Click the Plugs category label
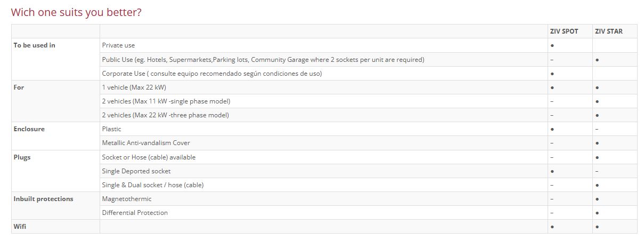The width and height of the screenshot is (644, 240). 22,157
